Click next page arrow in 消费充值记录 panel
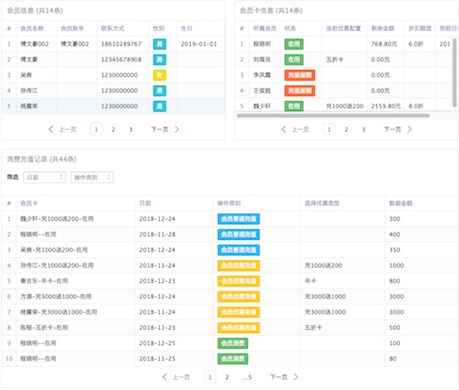459x390 pixels. click(x=296, y=377)
